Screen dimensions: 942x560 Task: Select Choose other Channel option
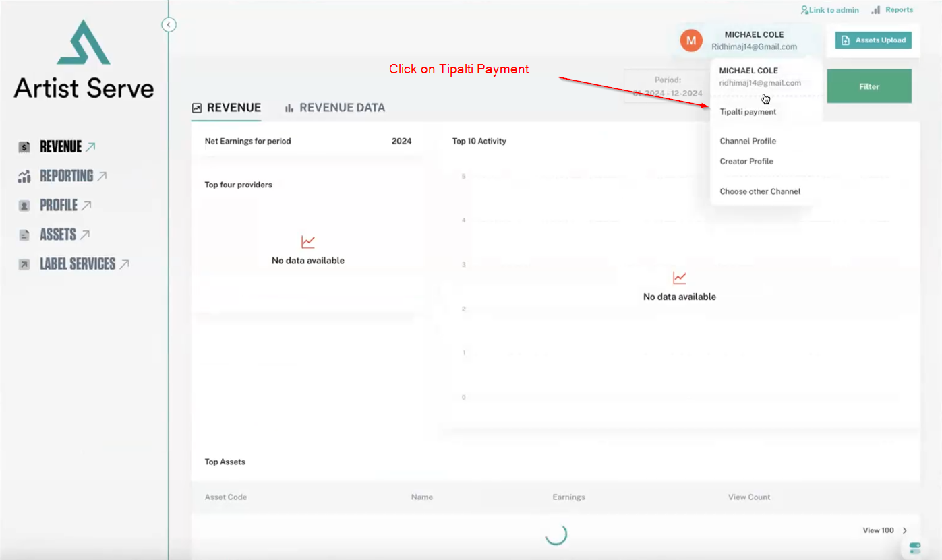click(x=760, y=191)
